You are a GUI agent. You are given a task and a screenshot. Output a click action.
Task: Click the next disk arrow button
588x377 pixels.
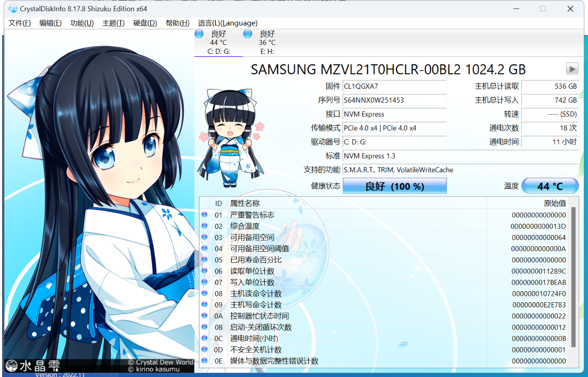(x=572, y=69)
